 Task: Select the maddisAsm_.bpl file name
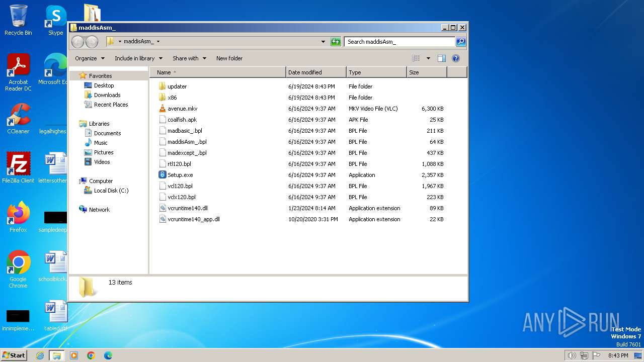187,142
